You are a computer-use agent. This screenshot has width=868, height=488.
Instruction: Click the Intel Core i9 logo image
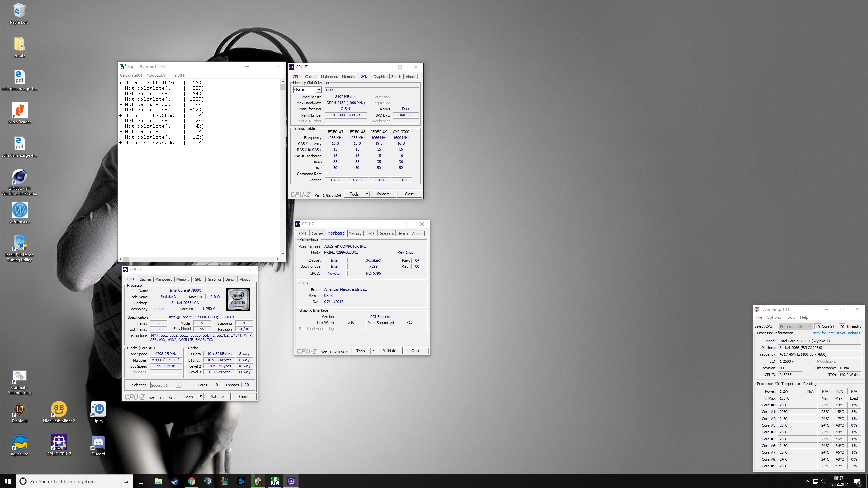(238, 300)
